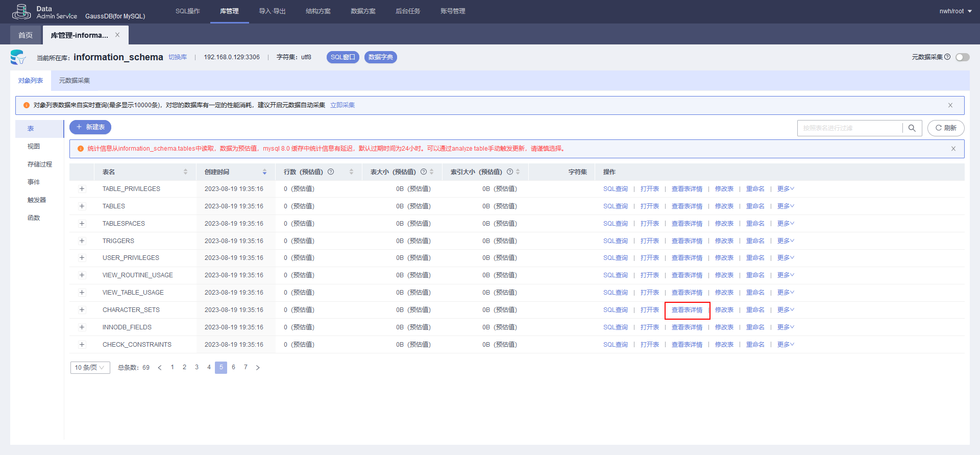Expand the TABLE_PRIVILEGES row
Image resolution: width=980 pixels, height=455 pixels.
(x=82, y=189)
